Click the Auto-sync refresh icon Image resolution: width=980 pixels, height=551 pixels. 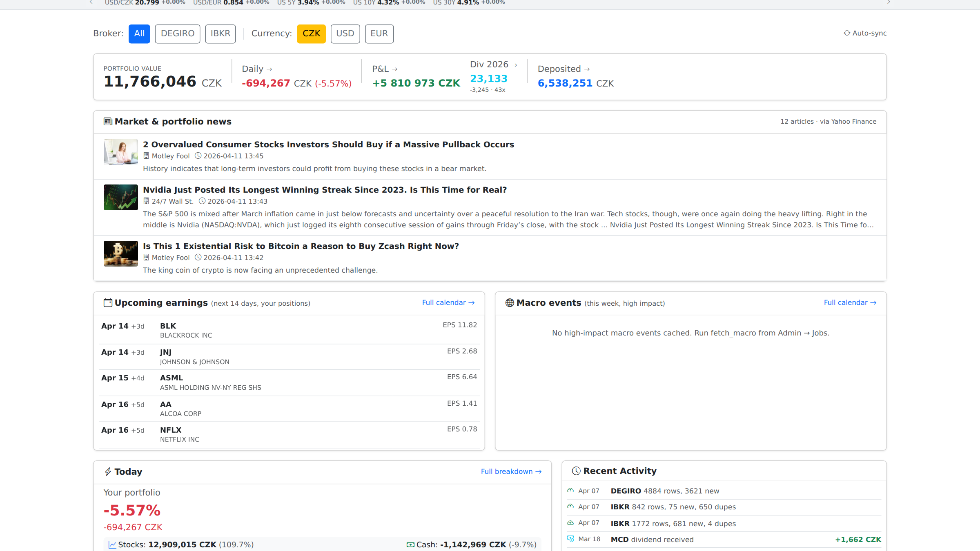coord(847,33)
